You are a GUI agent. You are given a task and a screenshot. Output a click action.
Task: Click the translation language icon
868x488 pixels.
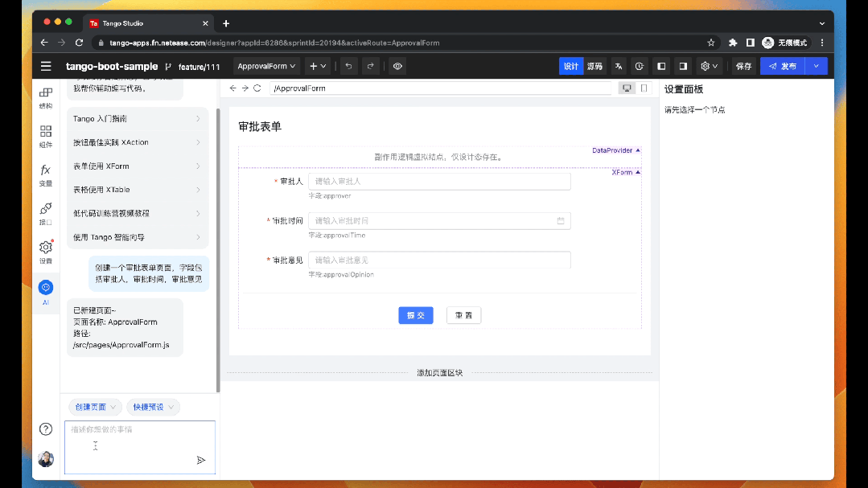click(619, 67)
